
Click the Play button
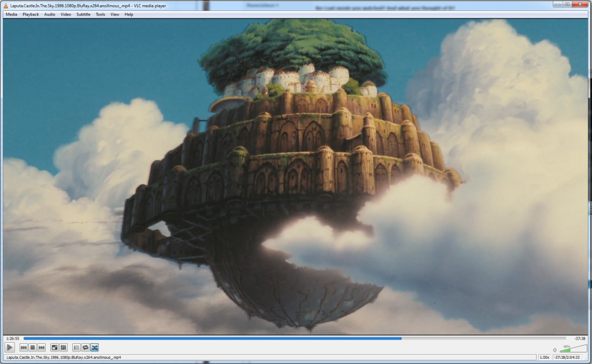click(x=10, y=347)
